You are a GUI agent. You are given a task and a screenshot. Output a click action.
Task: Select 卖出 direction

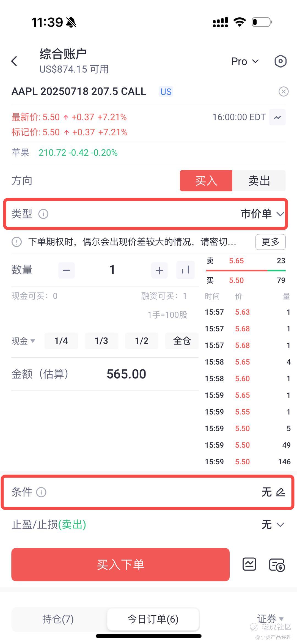259,181
